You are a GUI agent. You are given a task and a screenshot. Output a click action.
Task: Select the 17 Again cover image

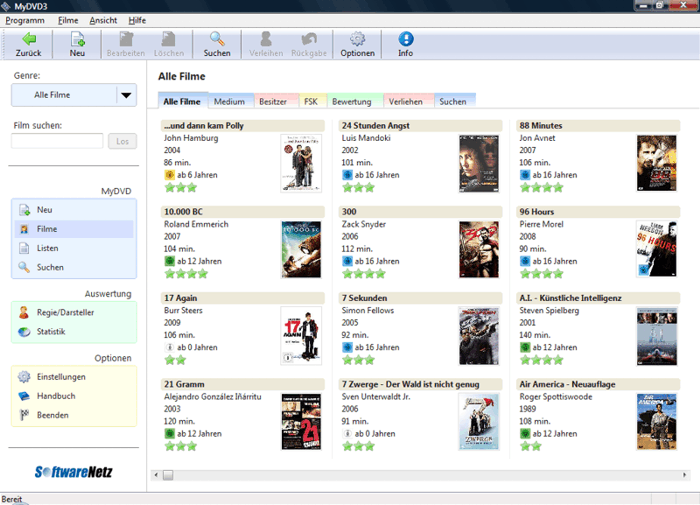coord(301,335)
